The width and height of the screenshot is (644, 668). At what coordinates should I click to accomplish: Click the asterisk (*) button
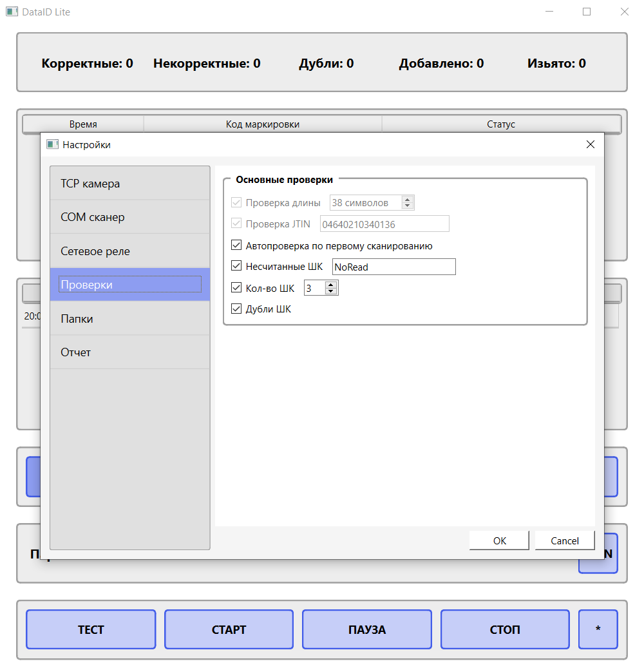598,629
